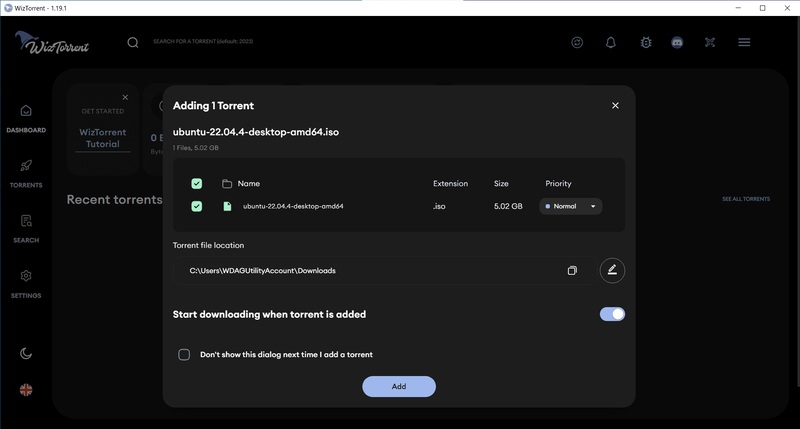Open the bug report icon
The image size is (800, 429).
pos(645,42)
